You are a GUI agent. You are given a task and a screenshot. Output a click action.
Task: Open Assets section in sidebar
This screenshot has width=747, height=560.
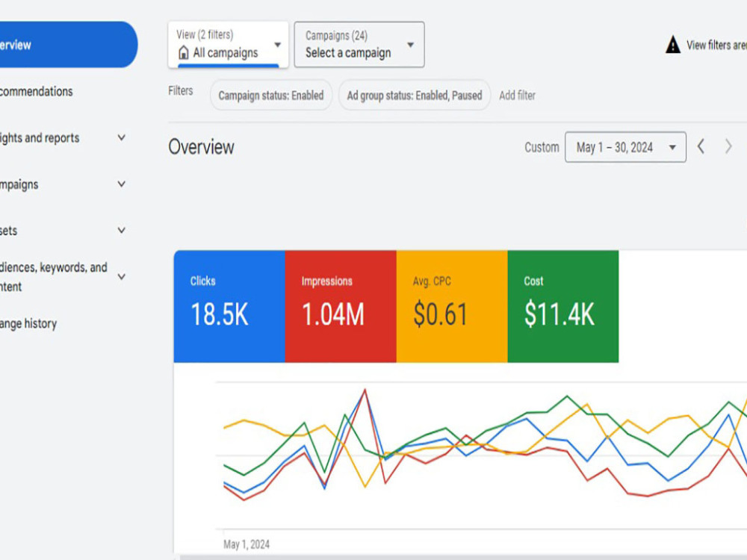point(8,231)
